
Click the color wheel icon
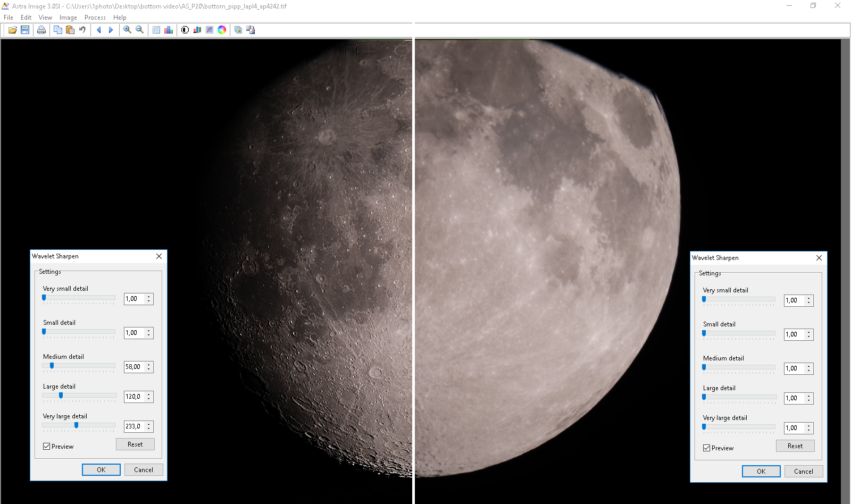pos(222,30)
